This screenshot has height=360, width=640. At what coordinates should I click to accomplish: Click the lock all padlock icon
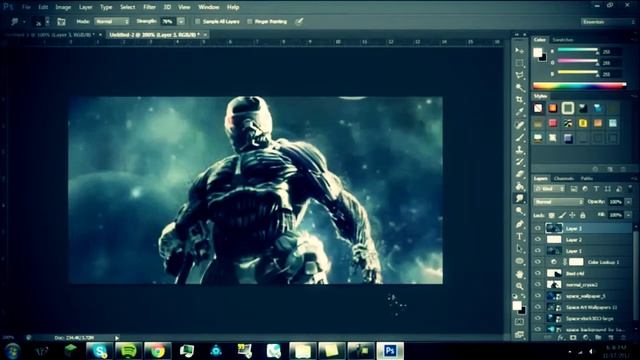tap(582, 215)
